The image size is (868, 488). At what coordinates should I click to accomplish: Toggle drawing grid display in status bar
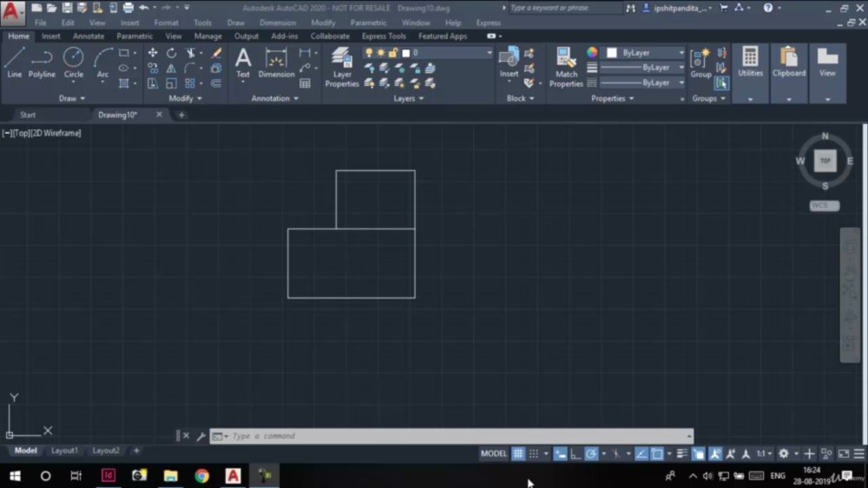(517, 453)
